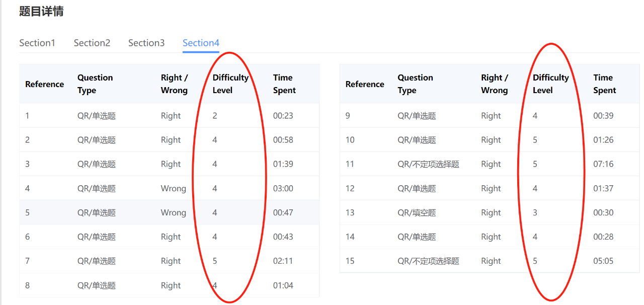Click Question Type header in right table

click(415, 84)
